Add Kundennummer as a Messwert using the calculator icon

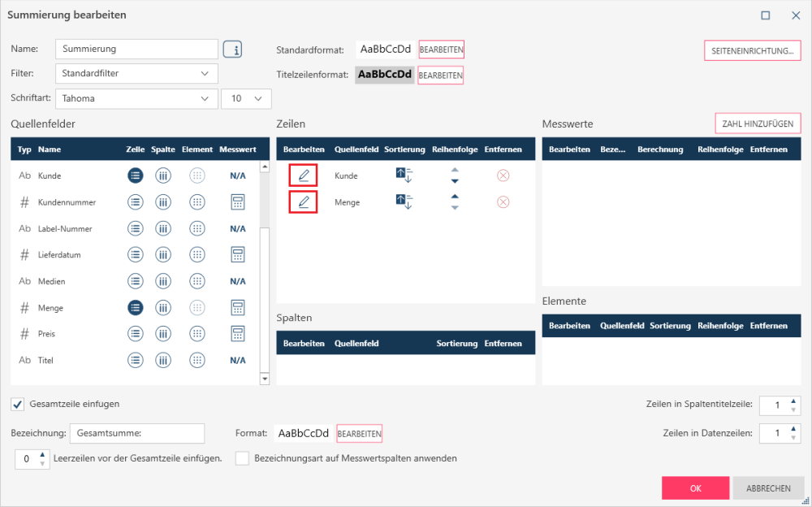pos(237,201)
